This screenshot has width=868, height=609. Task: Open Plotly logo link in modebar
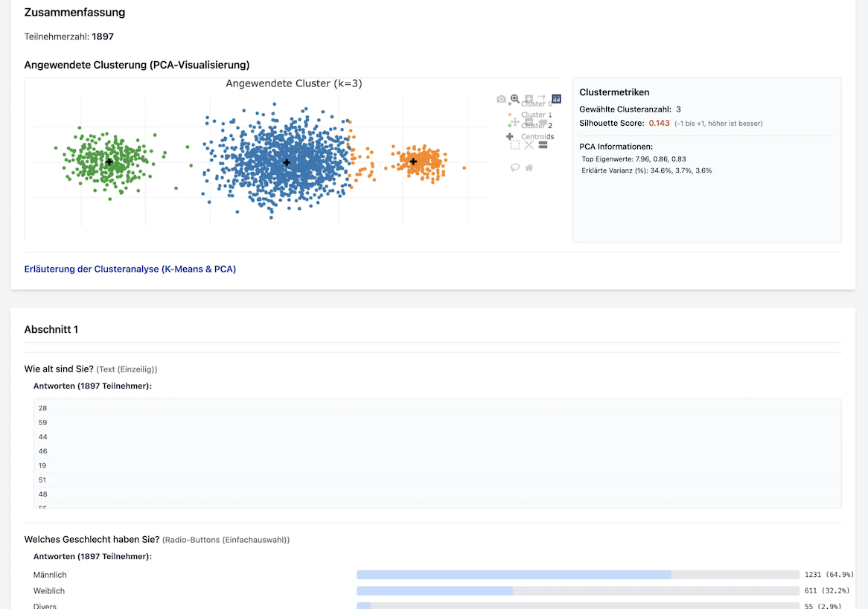[x=556, y=98]
